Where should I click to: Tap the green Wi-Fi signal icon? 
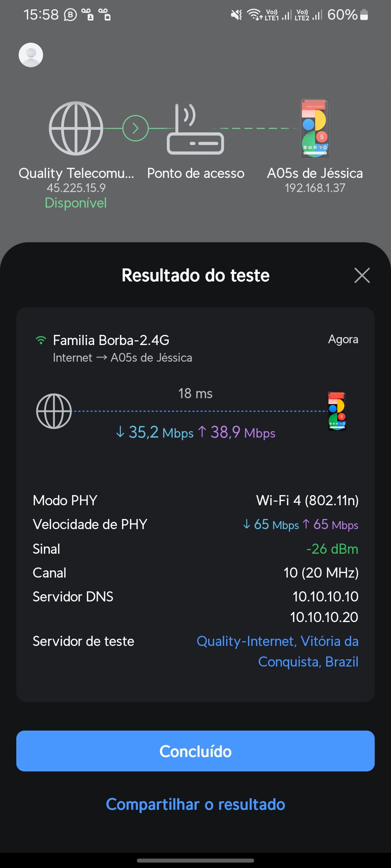pos(41,340)
